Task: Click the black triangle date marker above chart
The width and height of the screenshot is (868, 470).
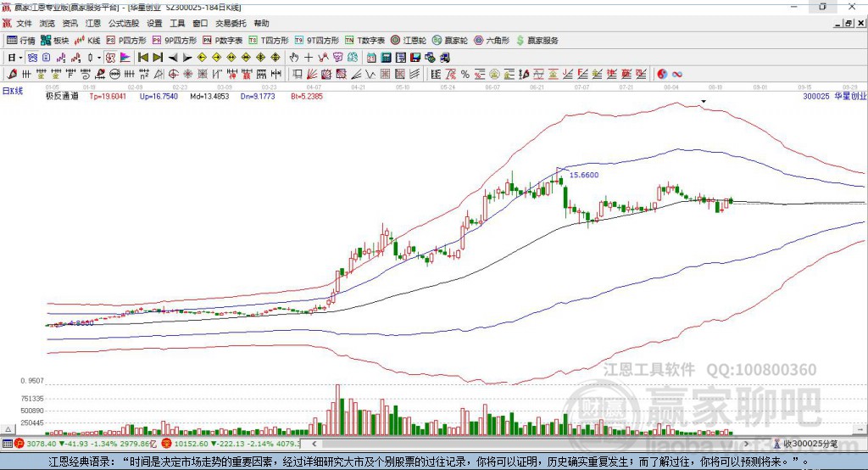Action: point(704,102)
